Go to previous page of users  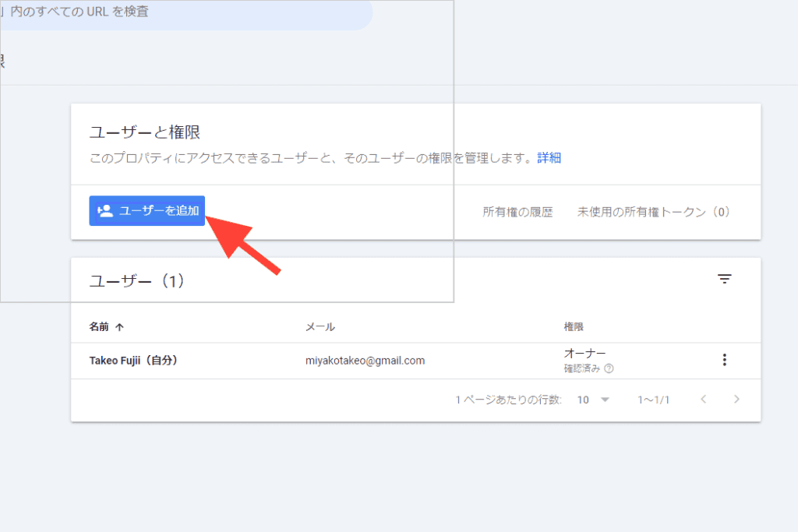[704, 400]
